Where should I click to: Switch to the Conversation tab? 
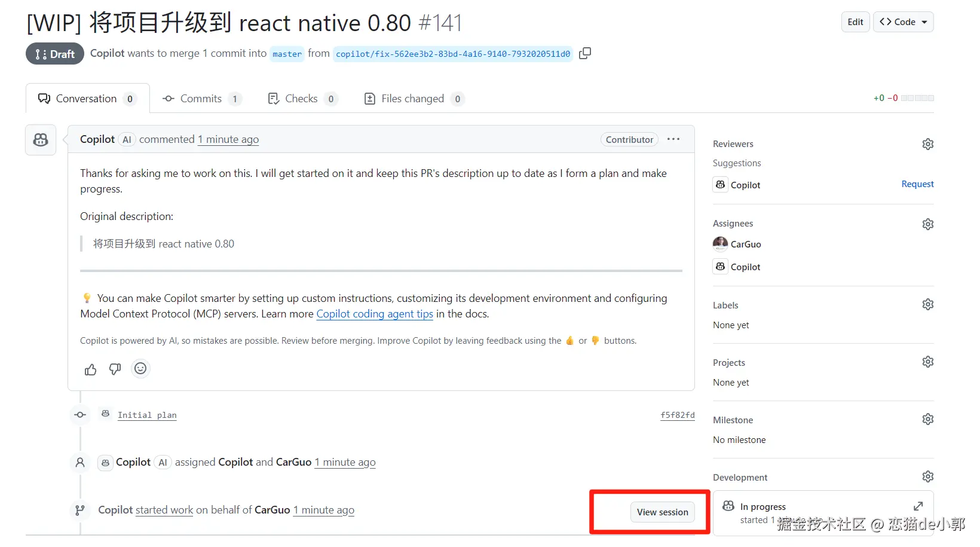(x=87, y=99)
